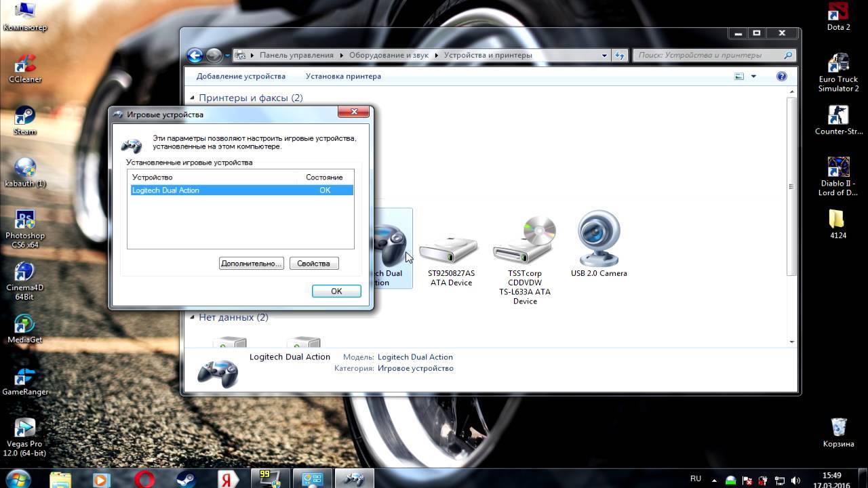Open the clock showing 15:49
Viewport: 868px width, 488px height.
click(x=831, y=480)
